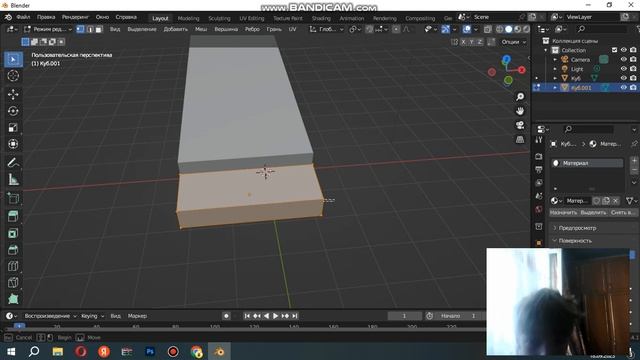640x360 pixels.
Task: Open the Воспроизведение playback dropdown
Action: [x=50, y=316]
